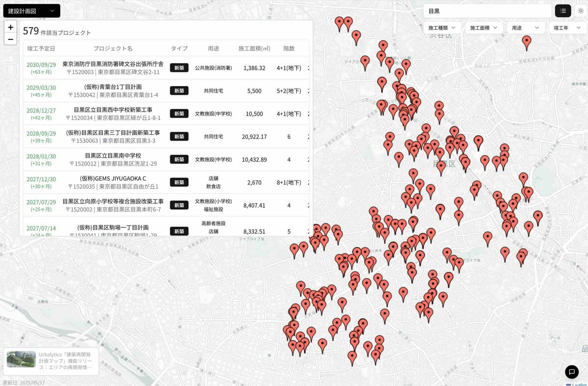Sort by the タイプ column header
The width and height of the screenshot is (588, 386).
coord(179,48)
